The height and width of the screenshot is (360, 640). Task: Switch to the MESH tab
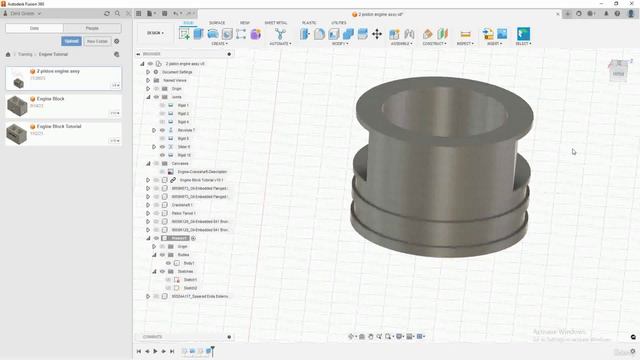point(245,23)
